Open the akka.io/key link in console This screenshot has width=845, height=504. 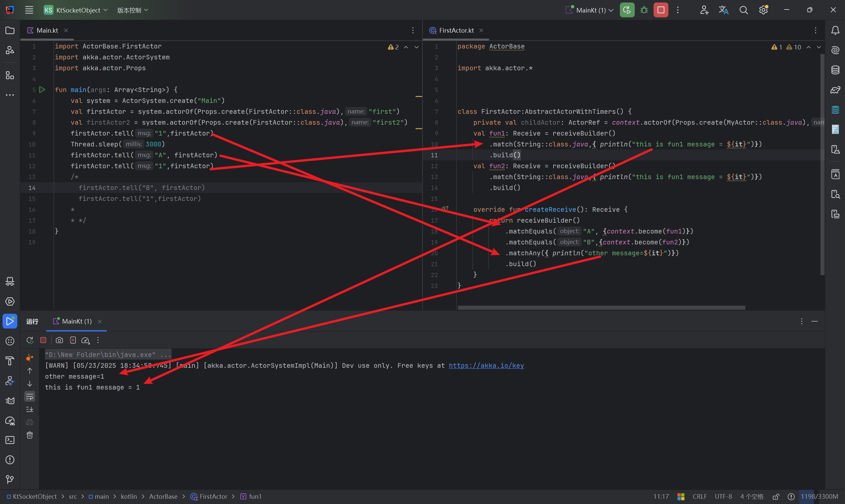tap(486, 365)
